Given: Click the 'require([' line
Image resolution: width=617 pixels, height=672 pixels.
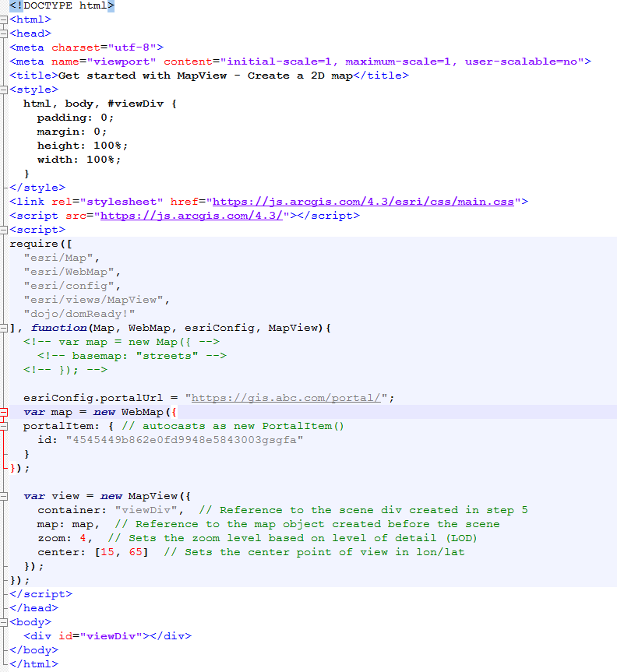Looking at the screenshot, I should 41,244.
